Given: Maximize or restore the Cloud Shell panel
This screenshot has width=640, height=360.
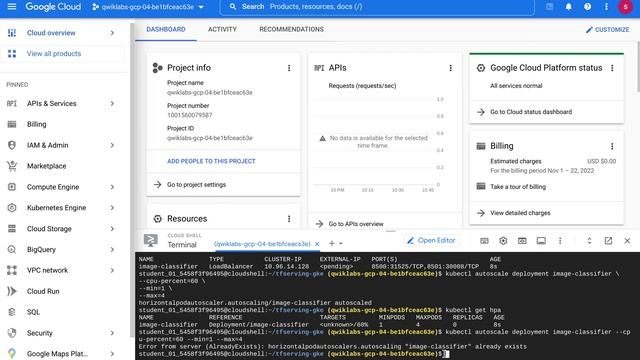Looking at the screenshot, I should point(589,241).
